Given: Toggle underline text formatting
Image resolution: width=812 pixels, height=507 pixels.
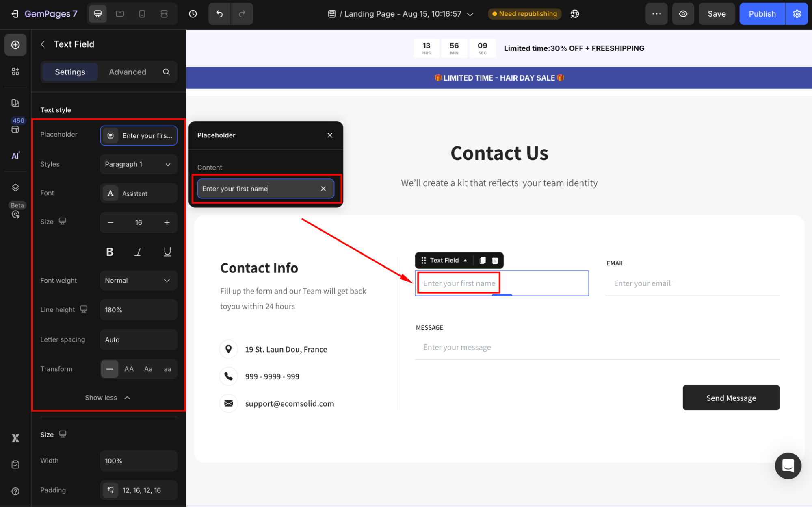Looking at the screenshot, I should 167,252.
